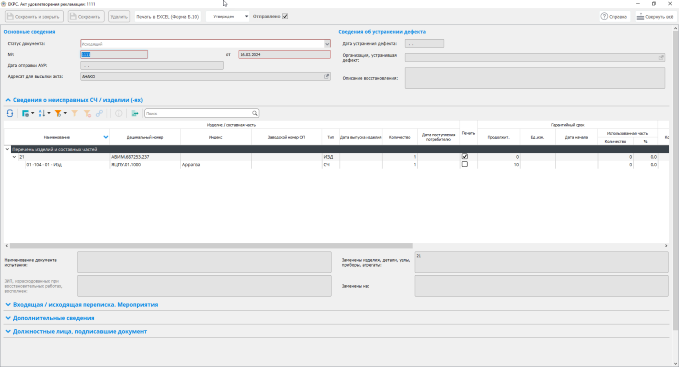679x367 pixels.
Task: Uncheck 'Печать' checkbox in row 21
Action: point(465,157)
